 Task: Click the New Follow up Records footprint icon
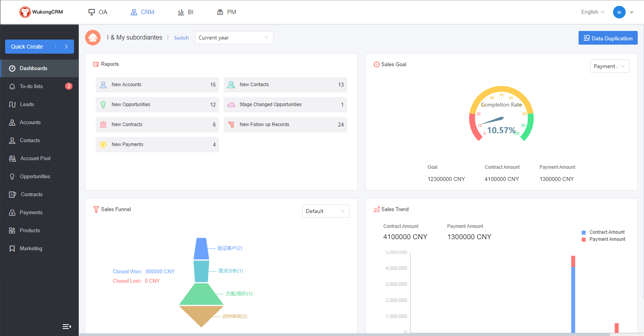(232, 125)
